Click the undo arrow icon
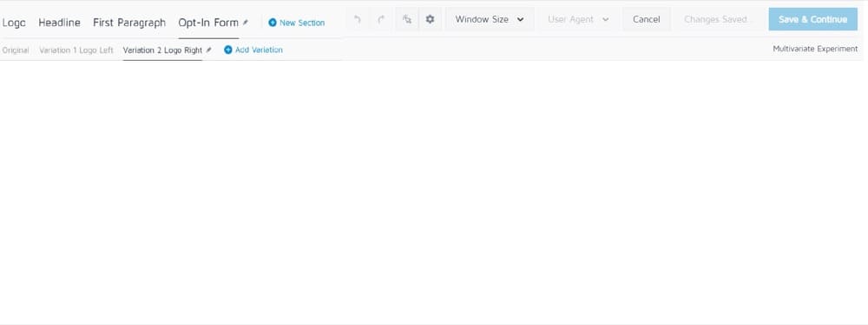The width and height of the screenshot is (868, 325). click(358, 19)
